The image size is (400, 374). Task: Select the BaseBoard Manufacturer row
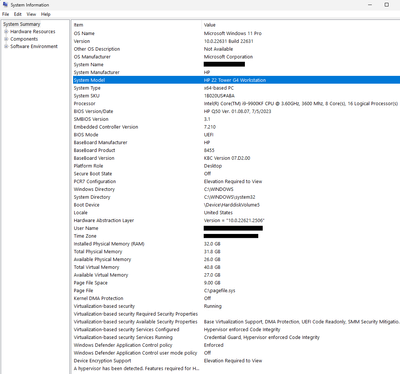pyautogui.click(x=236, y=142)
